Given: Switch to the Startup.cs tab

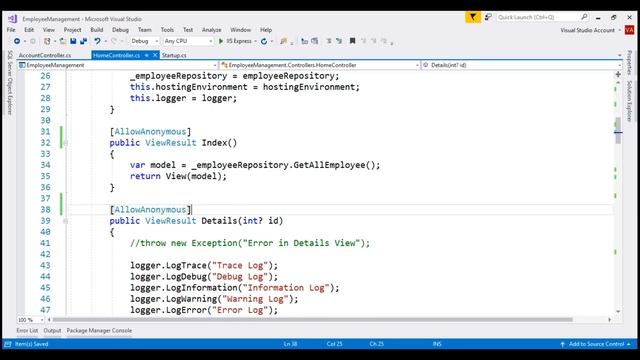Looking at the screenshot, I should pos(174,55).
